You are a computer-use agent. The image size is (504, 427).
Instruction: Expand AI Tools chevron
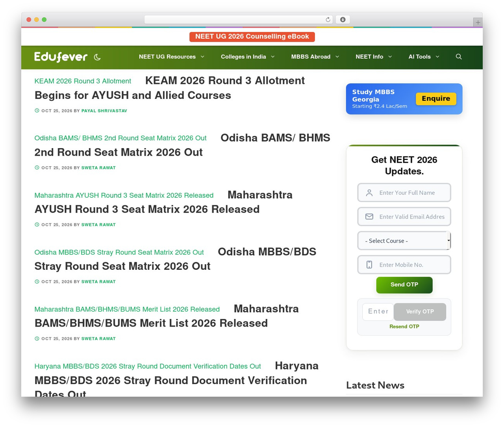(437, 57)
